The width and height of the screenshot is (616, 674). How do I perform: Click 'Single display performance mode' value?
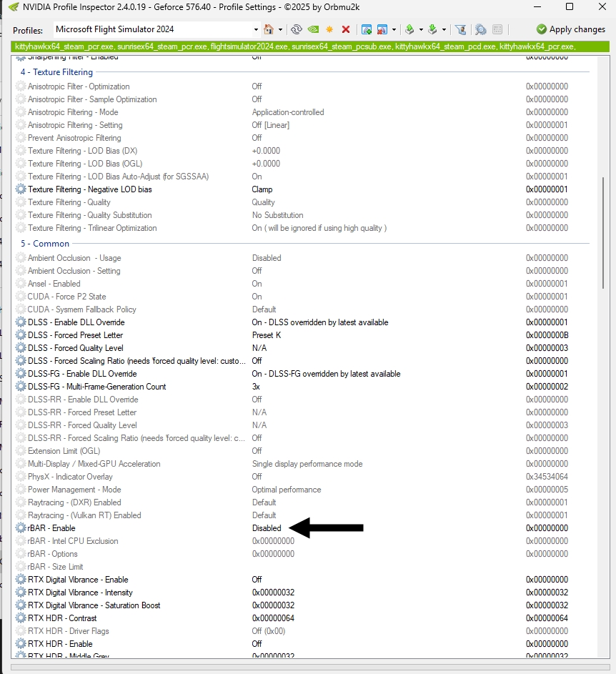[307, 464]
